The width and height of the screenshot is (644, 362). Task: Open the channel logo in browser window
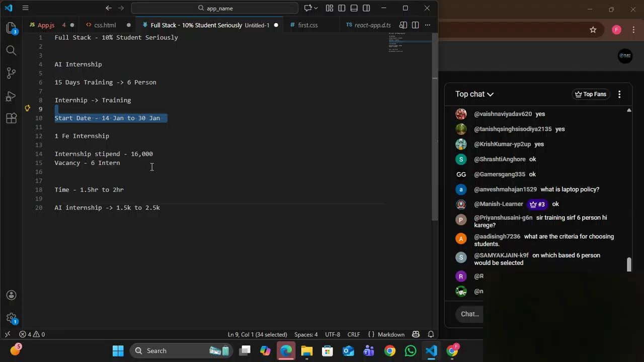tap(625, 56)
